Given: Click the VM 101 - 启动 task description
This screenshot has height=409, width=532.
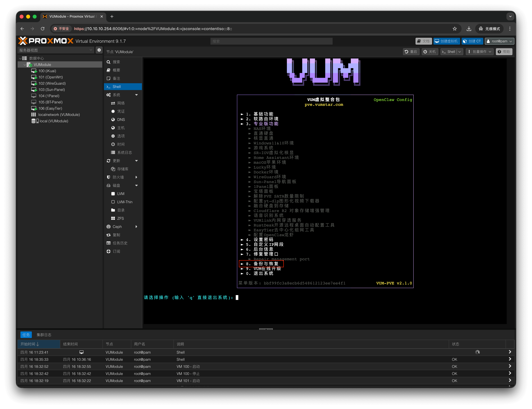Looking at the screenshot, I should coord(188,381).
